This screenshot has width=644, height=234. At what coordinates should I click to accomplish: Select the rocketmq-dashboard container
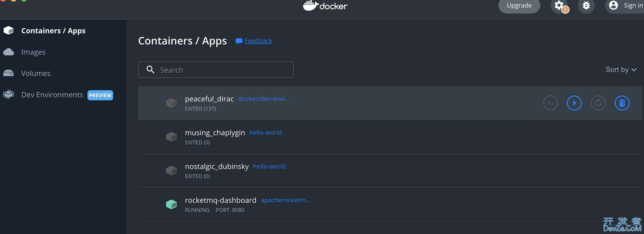click(221, 200)
